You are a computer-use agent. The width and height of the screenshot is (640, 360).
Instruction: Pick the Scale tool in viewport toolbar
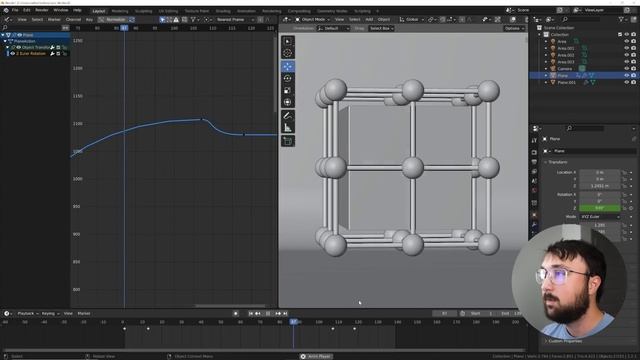pyautogui.click(x=288, y=90)
